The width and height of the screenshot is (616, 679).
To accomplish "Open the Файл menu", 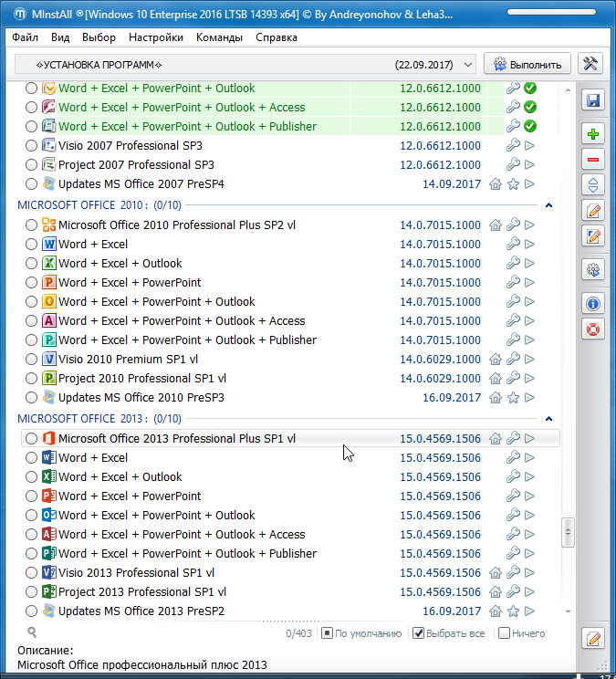I will click(26, 37).
